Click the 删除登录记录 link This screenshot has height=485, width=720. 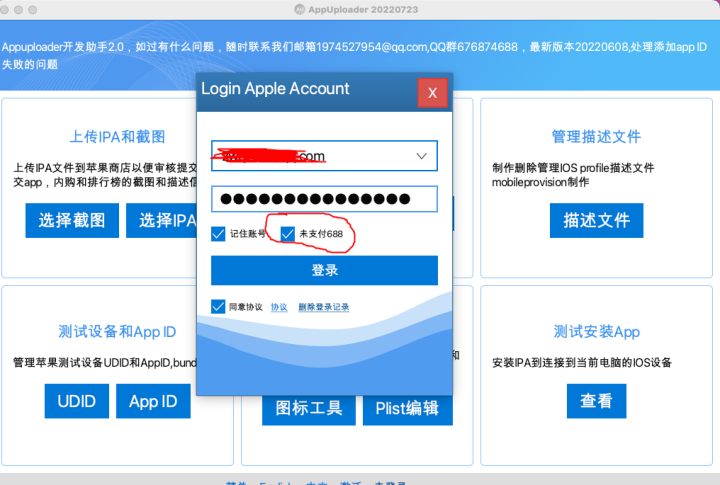(x=324, y=307)
